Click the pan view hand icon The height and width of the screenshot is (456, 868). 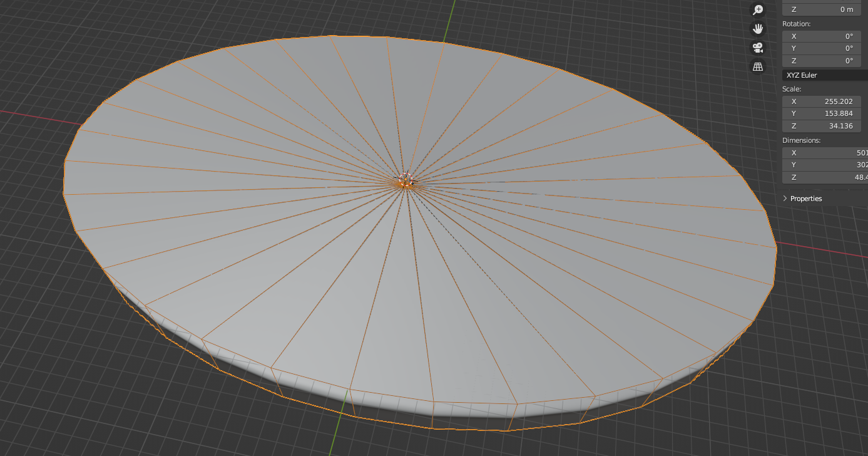click(758, 28)
